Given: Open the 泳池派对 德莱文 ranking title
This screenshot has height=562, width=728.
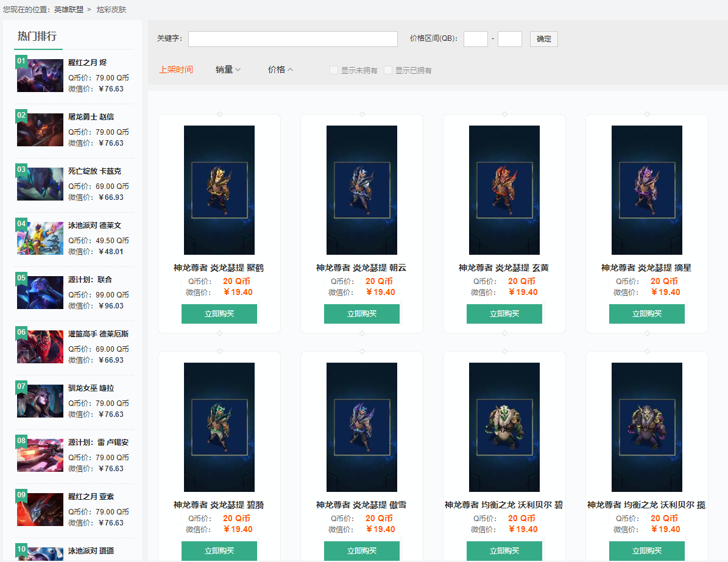Looking at the screenshot, I should click(94, 226).
